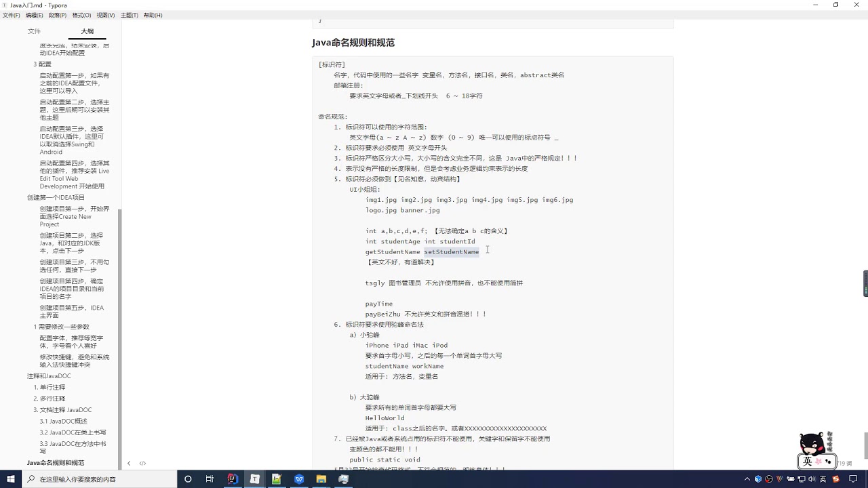Switch sidebar to 大纲 tab
Viewport: 868px width, 488px height.
[x=87, y=31]
